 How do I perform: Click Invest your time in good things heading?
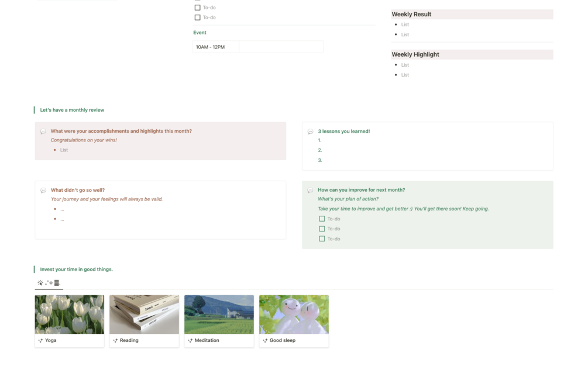[x=77, y=270]
